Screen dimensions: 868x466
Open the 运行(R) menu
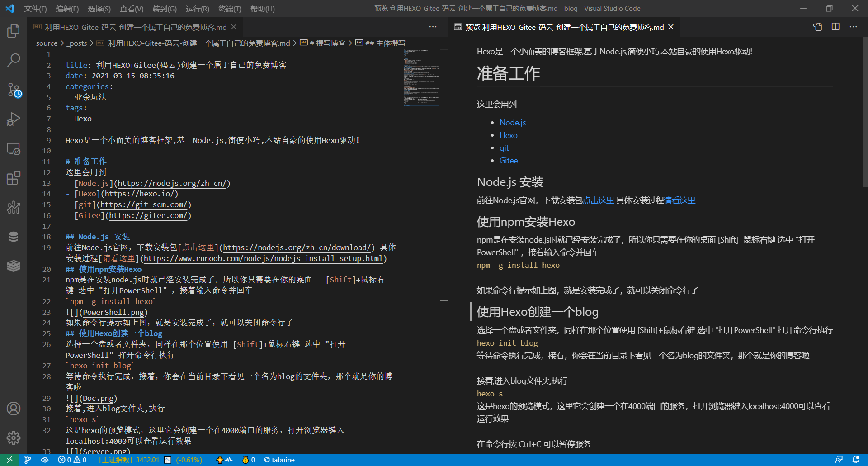point(197,9)
